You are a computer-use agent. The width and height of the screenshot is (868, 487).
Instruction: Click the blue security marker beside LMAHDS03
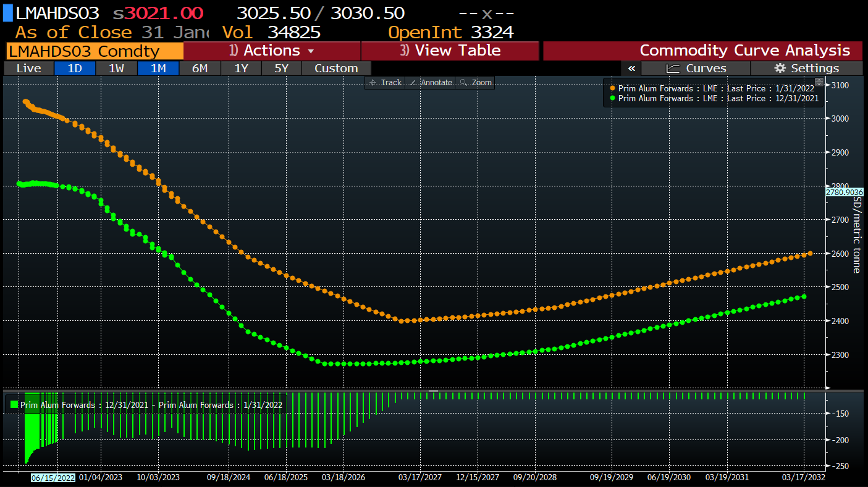click(7, 13)
